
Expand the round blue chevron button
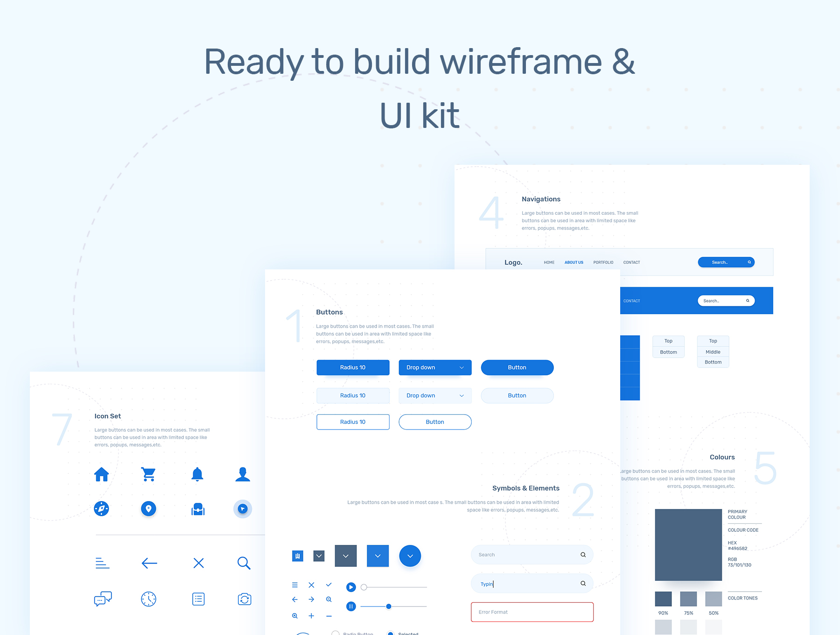click(410, 556)
